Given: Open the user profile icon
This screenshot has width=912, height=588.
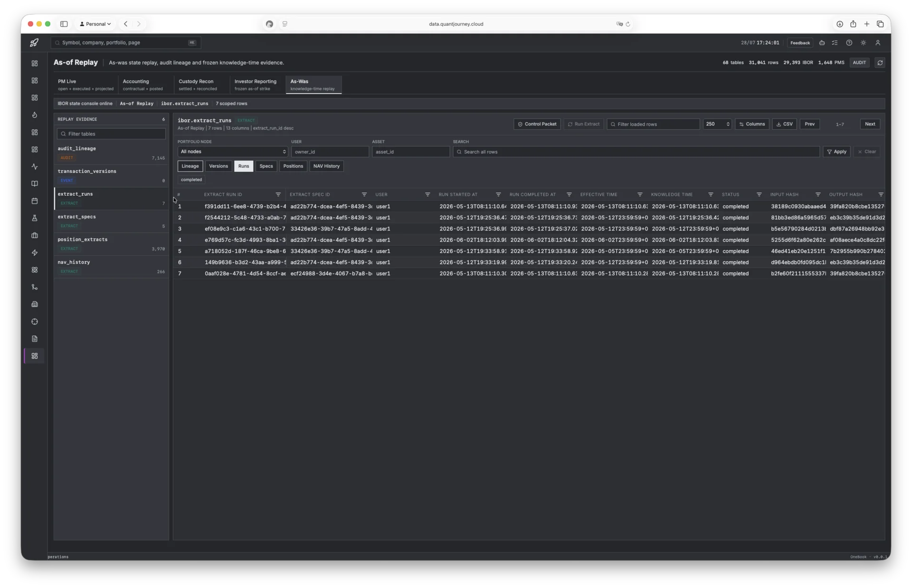Looking at the screenshot, I should pos(878,43).
